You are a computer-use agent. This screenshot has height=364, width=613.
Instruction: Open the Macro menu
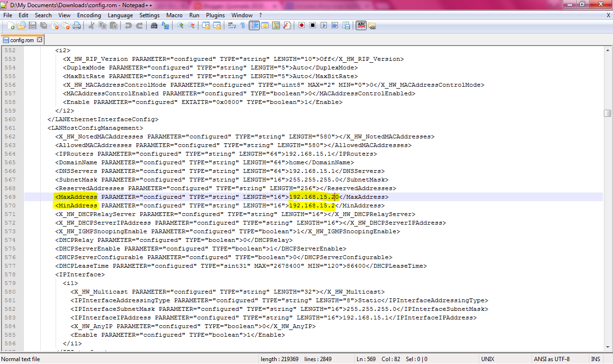pyautogui.click(x=174, y=15)
